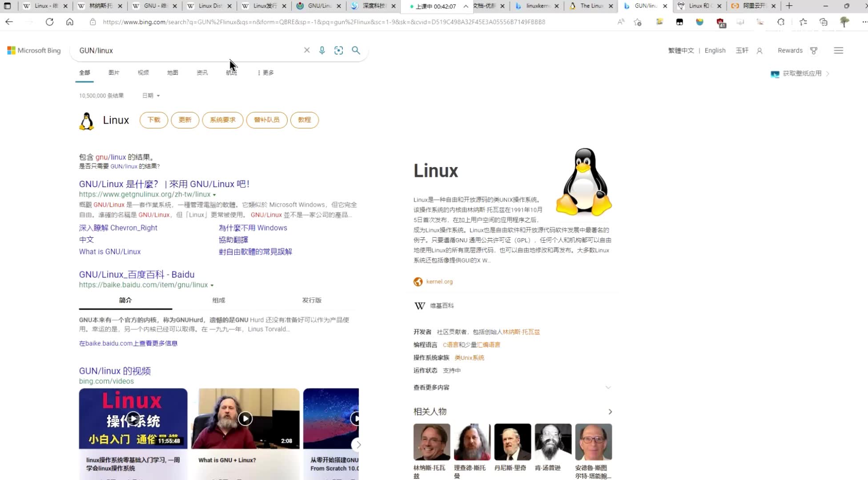Screen dimensions: 868x480
Task: Open 林纳斯·托瓦兹 developer link
Action: [x=521, y=332]
